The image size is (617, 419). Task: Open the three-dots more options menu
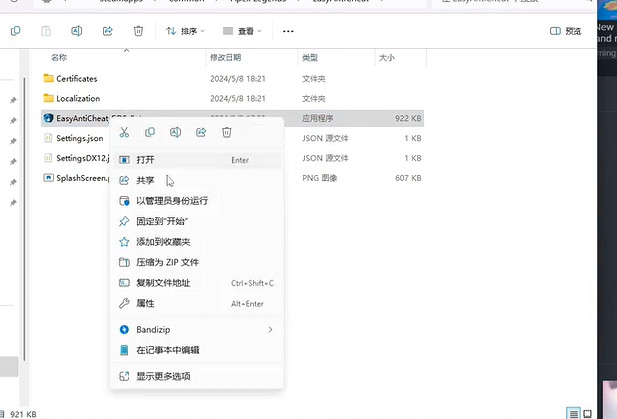pyautogui.click(x=288, y=31)
